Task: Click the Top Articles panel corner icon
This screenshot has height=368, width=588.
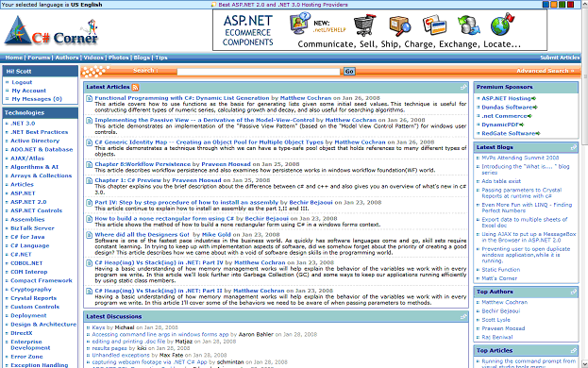Action: [574, 350]
